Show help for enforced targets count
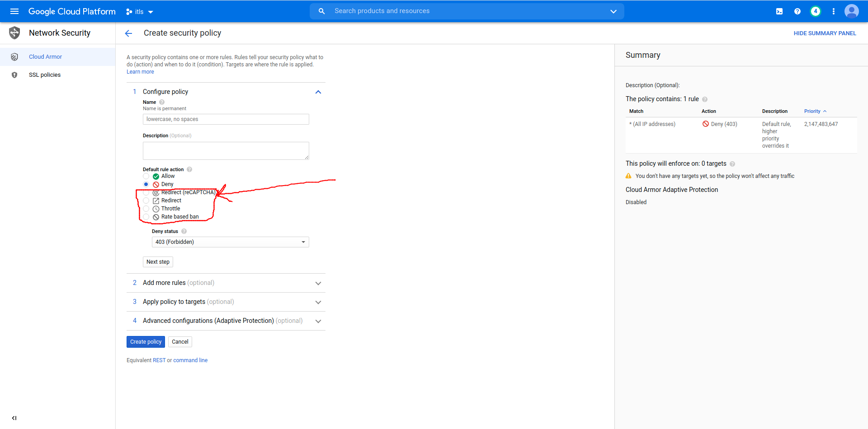Viewport: 868px width, 429px height. coord(732,164)
